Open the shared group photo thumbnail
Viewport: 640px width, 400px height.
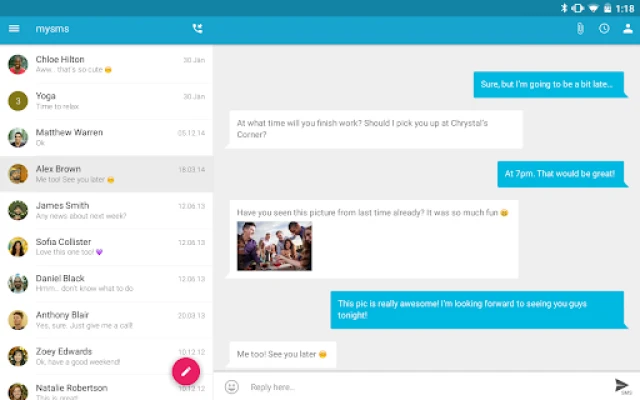coord(274,246)
